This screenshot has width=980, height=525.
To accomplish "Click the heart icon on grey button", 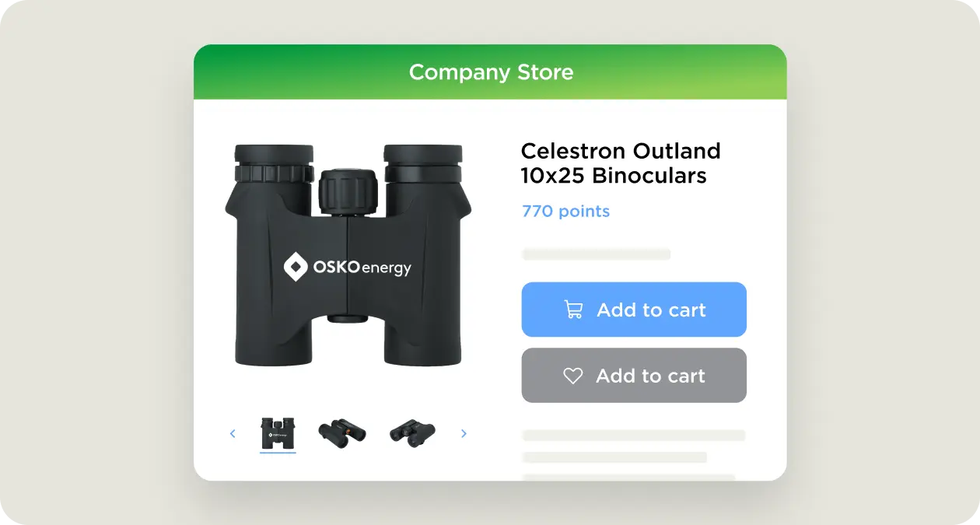I will (573, 376).
